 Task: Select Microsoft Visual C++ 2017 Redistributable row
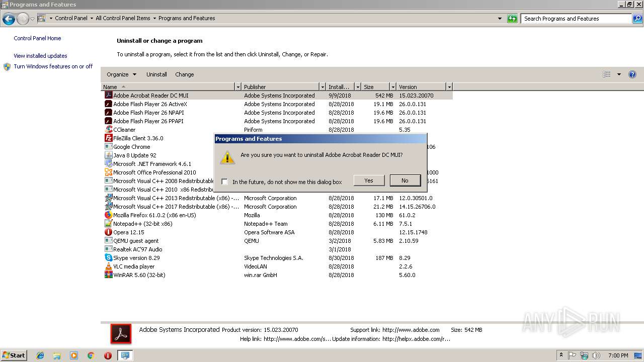(x=277, y=207)
